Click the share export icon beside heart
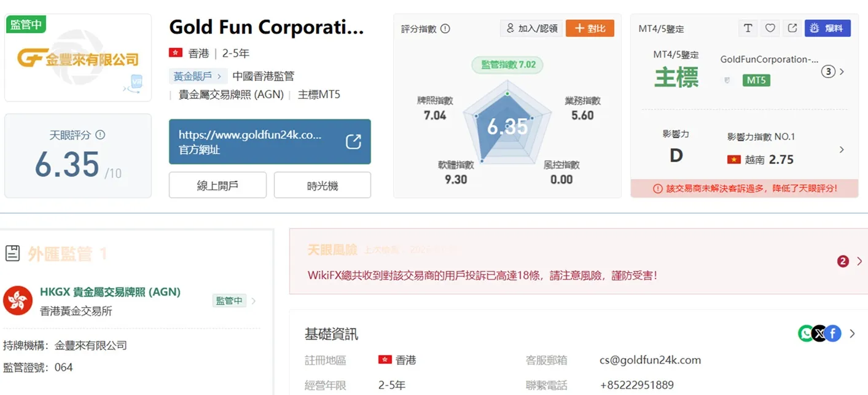 tap(792, 28)
